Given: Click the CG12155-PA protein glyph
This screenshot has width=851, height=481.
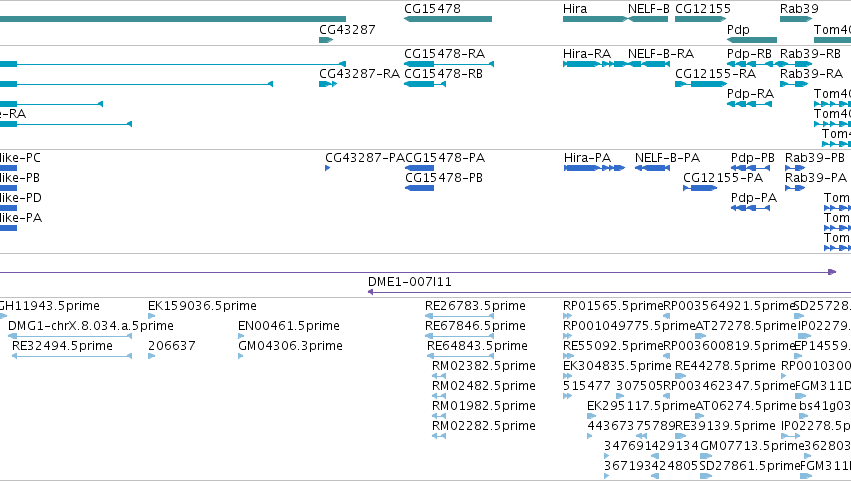Looking at the screenshot, I should (700, 188).
